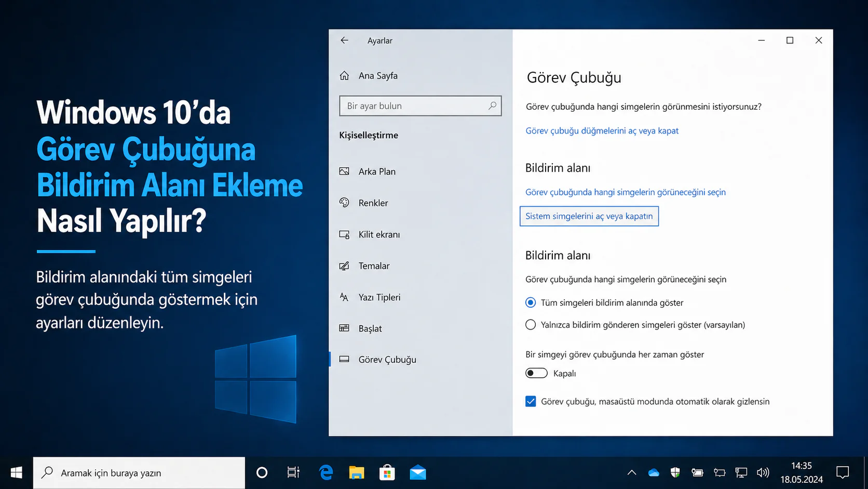Open "Görev çubuğu düğmelerini aç veya kapat" link
The image size is (868, 489).
point(602,130)
